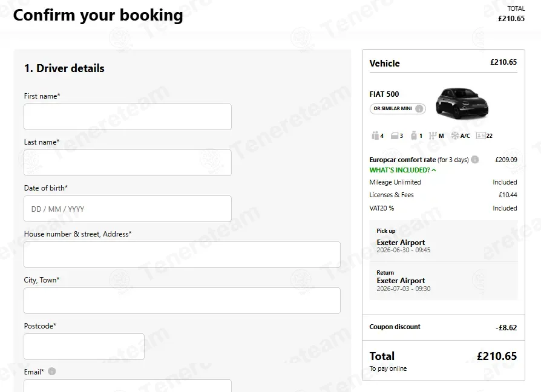Focus the City, Town text box
The image size is (541, 392).
pyautogui.click(x=182, y=301)
